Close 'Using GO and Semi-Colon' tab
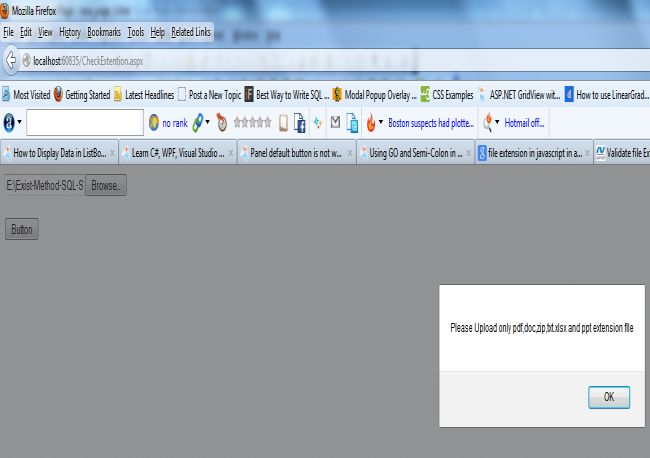 pyautogui.click(x=468, y=153)
